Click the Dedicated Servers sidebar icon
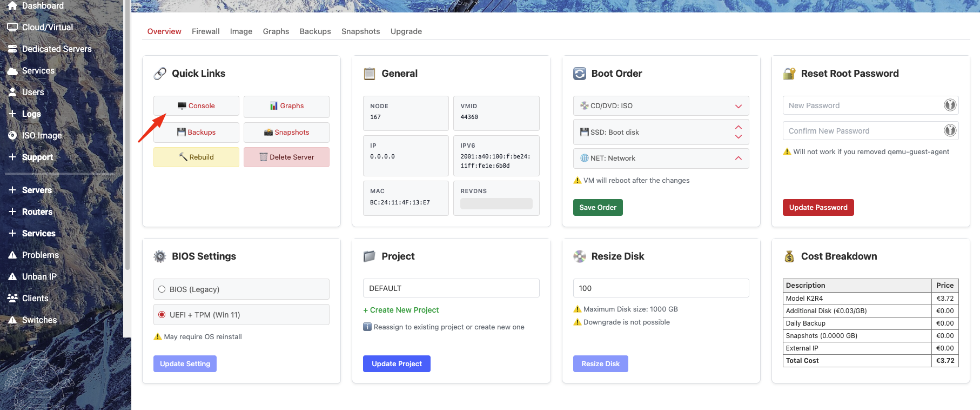Image resolution: width=980 pixels, height=410 pixels. pyautogui.click(x=12, y=49)
